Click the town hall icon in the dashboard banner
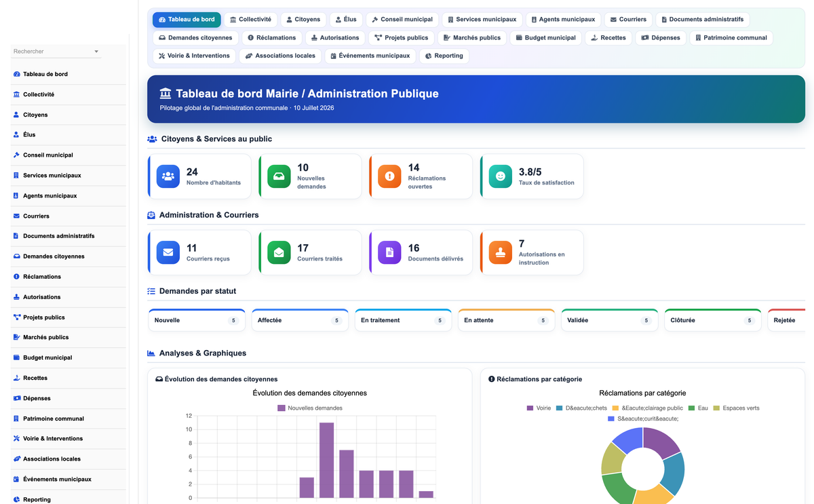The width and height of the screenshot is (814, 504). point(166,94)
